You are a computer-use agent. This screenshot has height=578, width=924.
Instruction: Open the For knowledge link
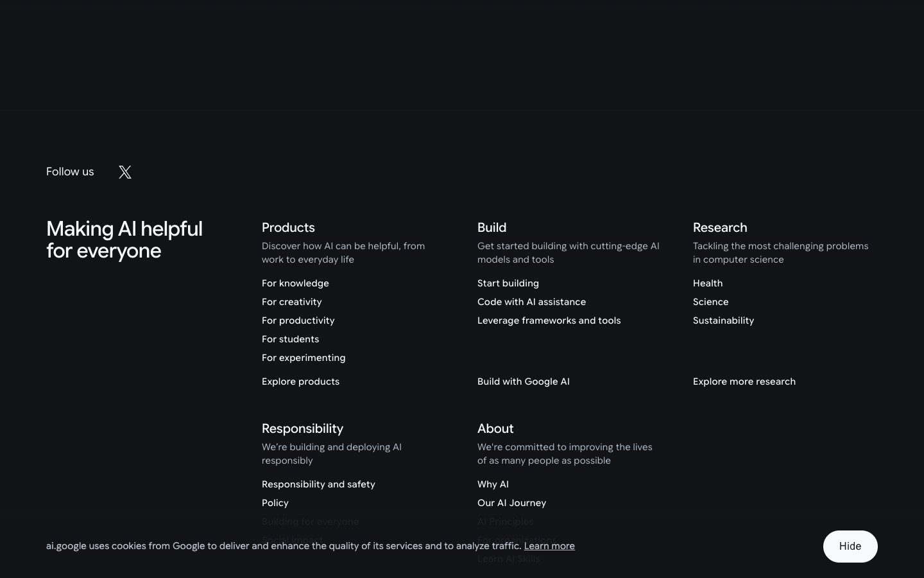(295, 283)
